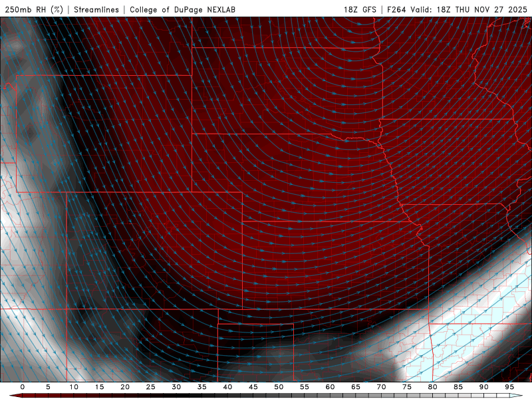The image size is (532, 399).
Task: Click the colorbar scale label '65'
Action: [356, 387]
